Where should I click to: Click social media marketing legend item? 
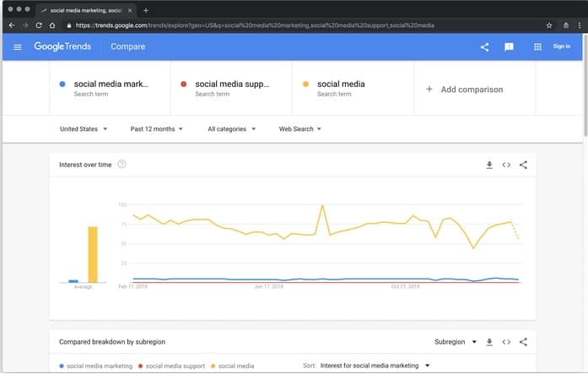96,366
